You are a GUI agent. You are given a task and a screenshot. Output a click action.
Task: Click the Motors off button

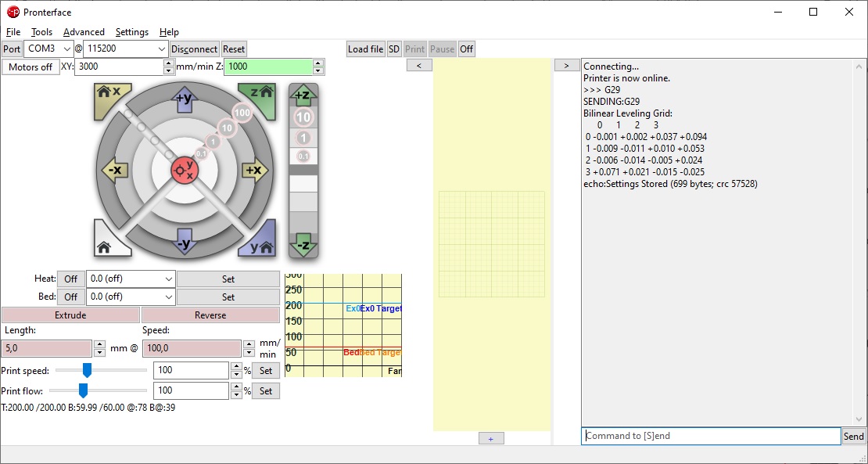[30, 67]
